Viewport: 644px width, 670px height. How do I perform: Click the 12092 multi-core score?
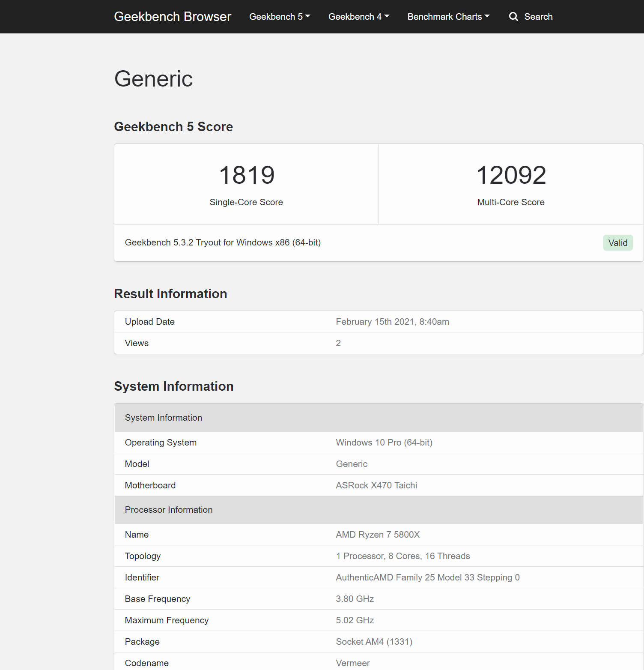pyautogui.click(x=511, y=175)
